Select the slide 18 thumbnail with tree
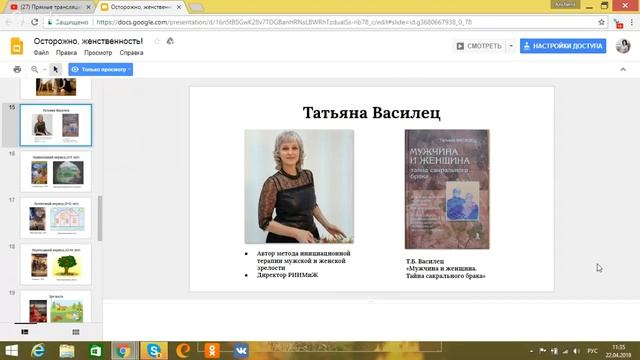 pos(56,264)
